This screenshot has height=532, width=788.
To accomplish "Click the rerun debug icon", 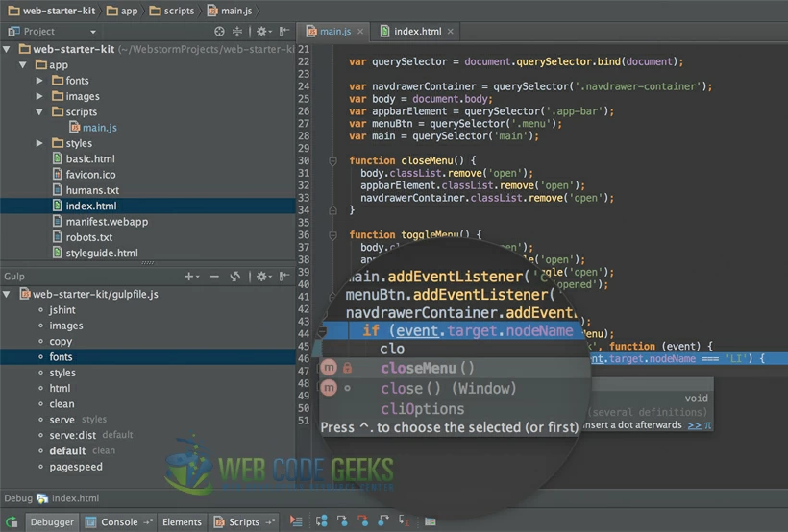I will (12, 522).
